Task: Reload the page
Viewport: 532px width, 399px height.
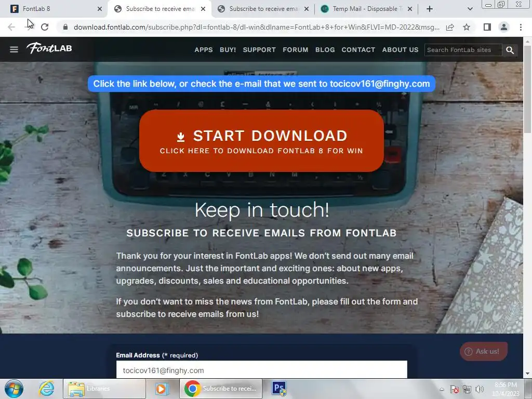Action: (x=45, y=27)
